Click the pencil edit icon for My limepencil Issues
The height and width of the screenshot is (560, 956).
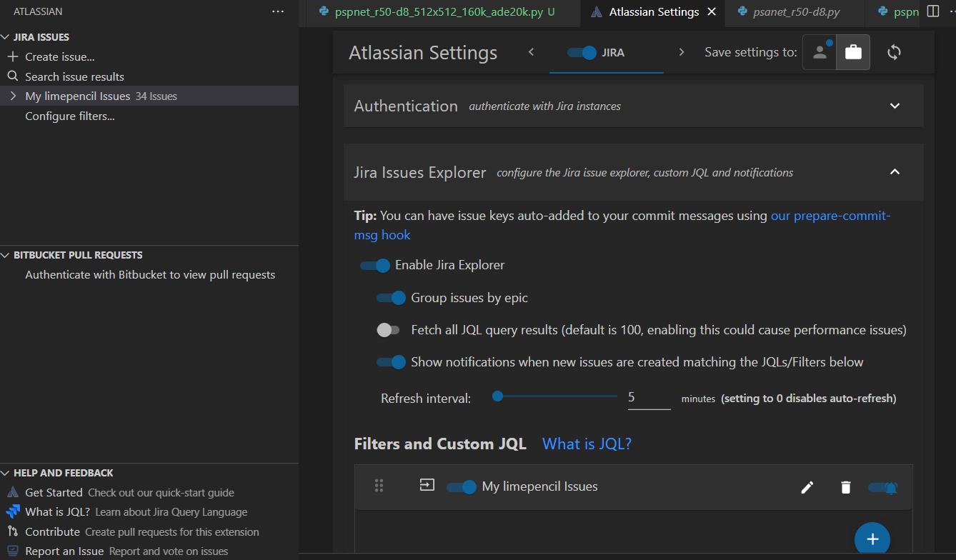807,487
